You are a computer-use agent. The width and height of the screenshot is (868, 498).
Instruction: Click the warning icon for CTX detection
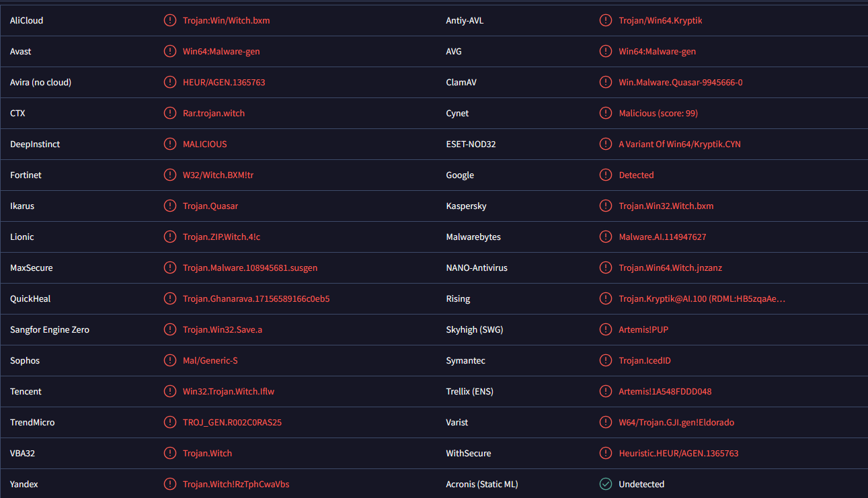(170, 113)
